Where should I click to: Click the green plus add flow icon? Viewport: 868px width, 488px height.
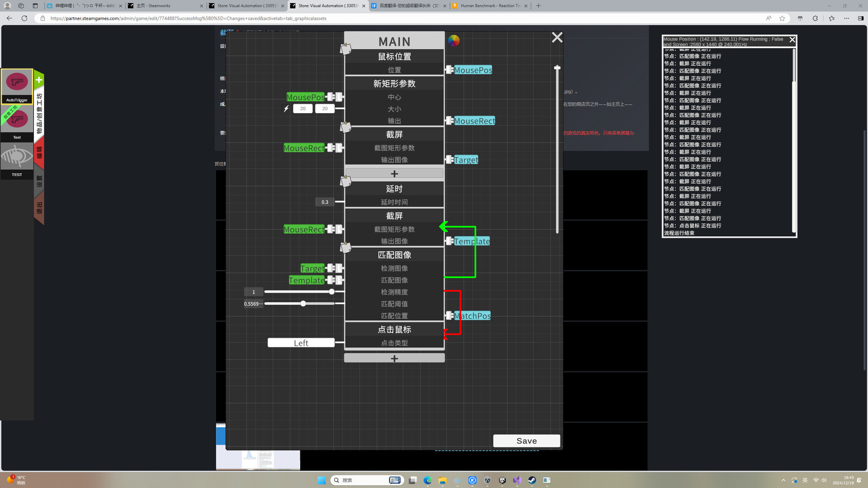click(x=39, y=81)
